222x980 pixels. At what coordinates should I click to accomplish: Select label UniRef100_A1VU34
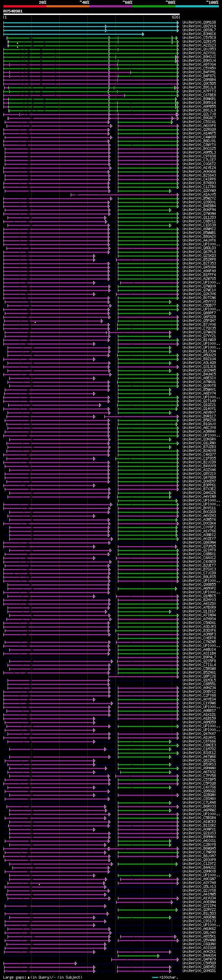pos(199,898)
